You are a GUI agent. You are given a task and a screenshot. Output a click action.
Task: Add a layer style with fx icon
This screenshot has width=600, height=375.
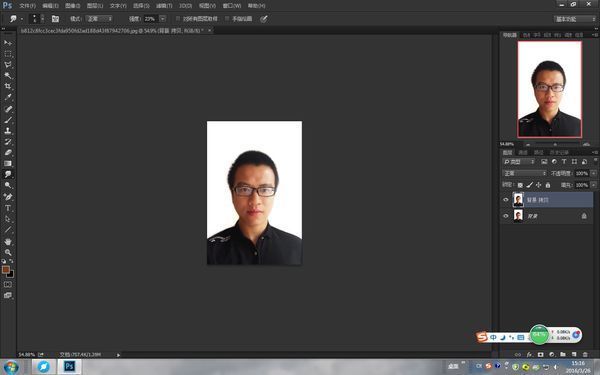pos(529,355)
